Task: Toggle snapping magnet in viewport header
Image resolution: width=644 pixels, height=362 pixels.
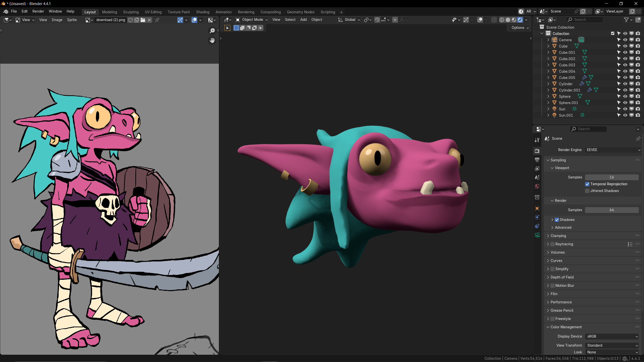Action: 377,20
